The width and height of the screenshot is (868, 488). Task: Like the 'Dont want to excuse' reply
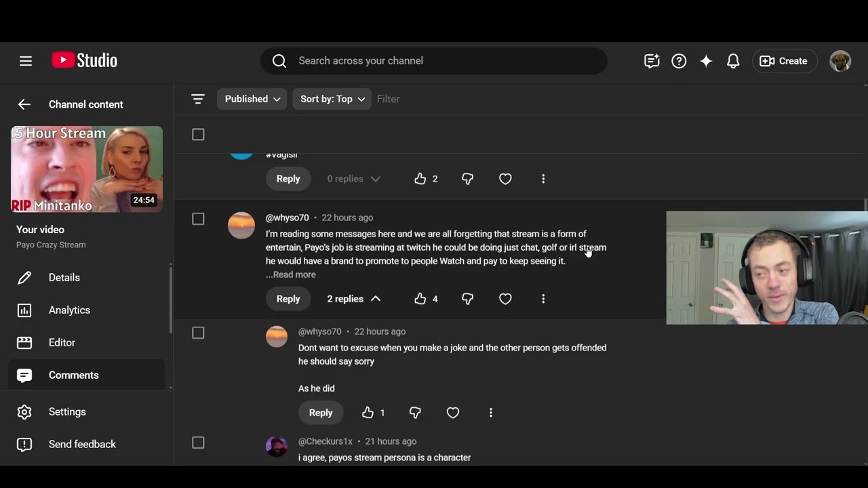tap(368, 413)
